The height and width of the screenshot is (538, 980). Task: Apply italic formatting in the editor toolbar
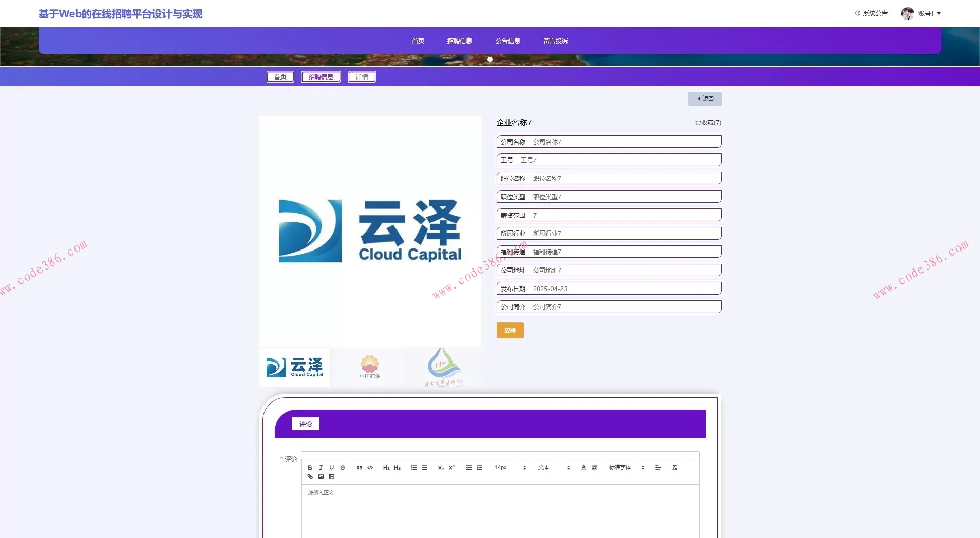pos(321,468)
